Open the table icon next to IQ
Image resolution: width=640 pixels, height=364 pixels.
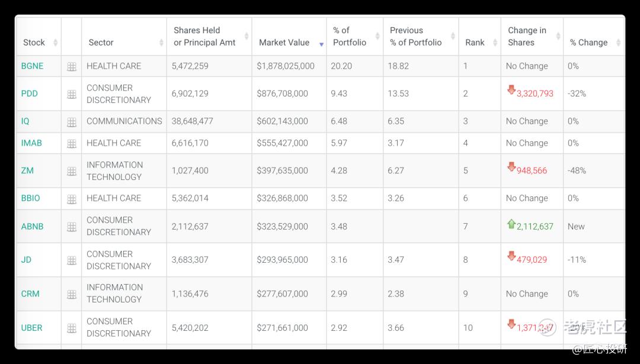click(x=72, y=122)
